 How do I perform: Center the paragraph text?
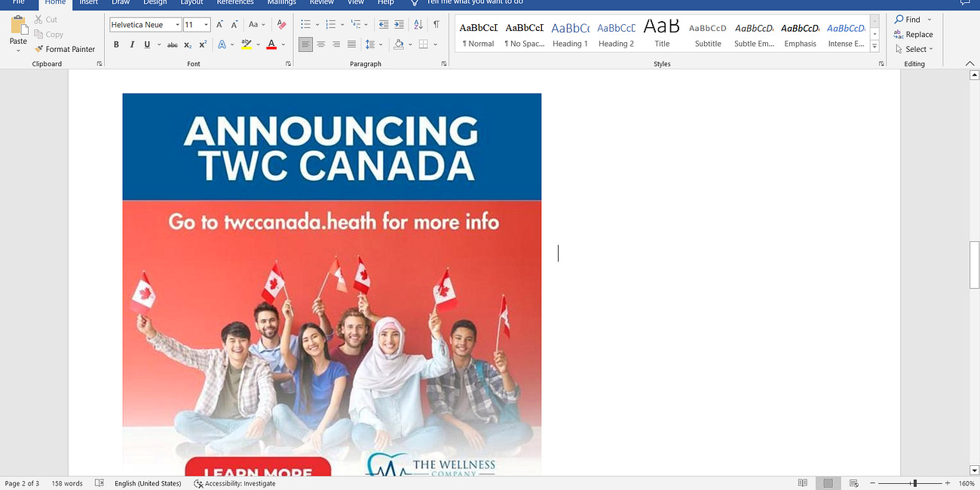point(321,44)
